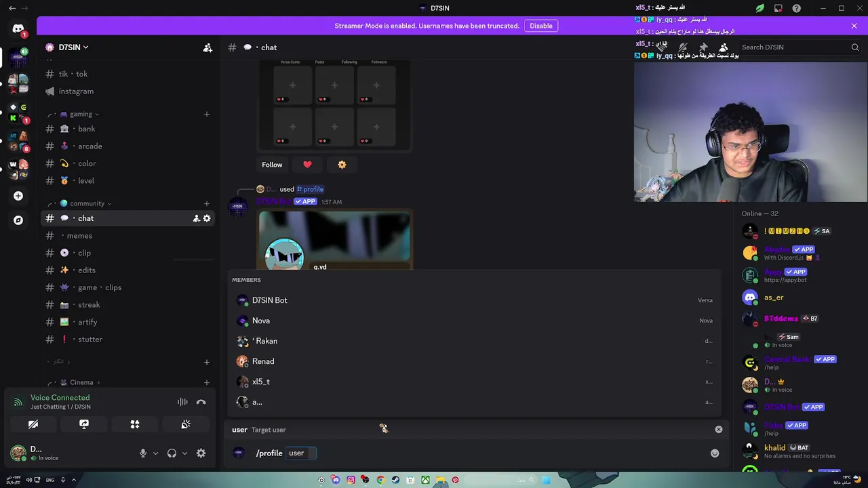Add a channel to community category
Screen dimensions: 868x488
207,203
